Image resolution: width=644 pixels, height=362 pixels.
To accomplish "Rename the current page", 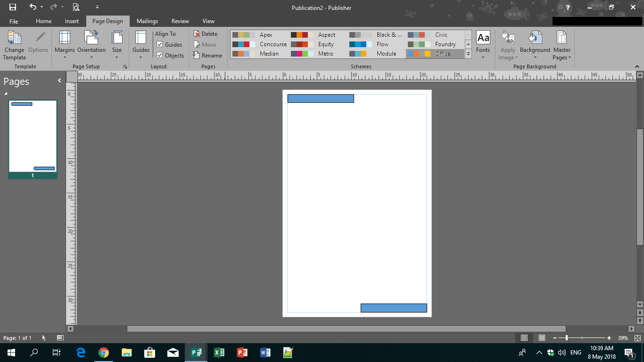I will (207, 56).
